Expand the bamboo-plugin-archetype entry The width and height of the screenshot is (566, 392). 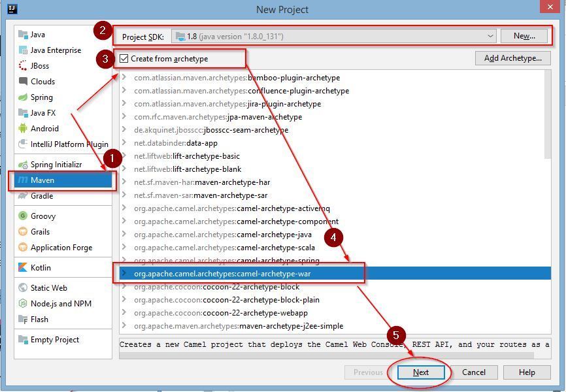pos(124,77)
